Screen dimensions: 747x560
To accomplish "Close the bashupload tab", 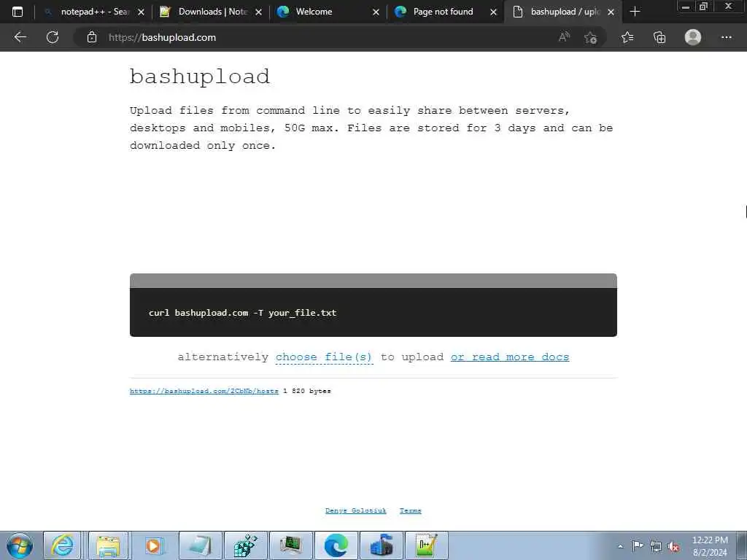I will pos(611,12).
